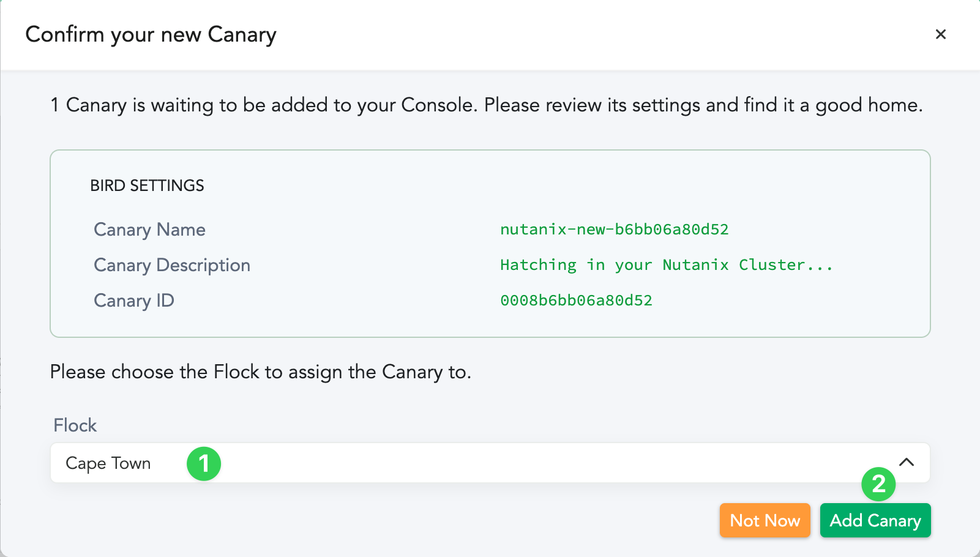980x557 pixels.
Task: Click the dialog title Confirm your new Canary
Action: click(151, 35)
